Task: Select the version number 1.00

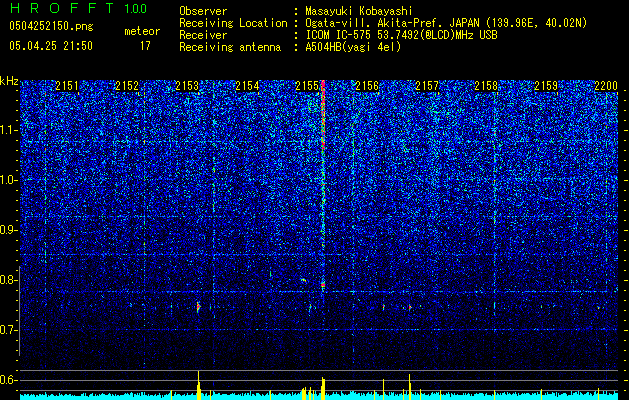Action: pyautogui.click(x=136, y=8)
